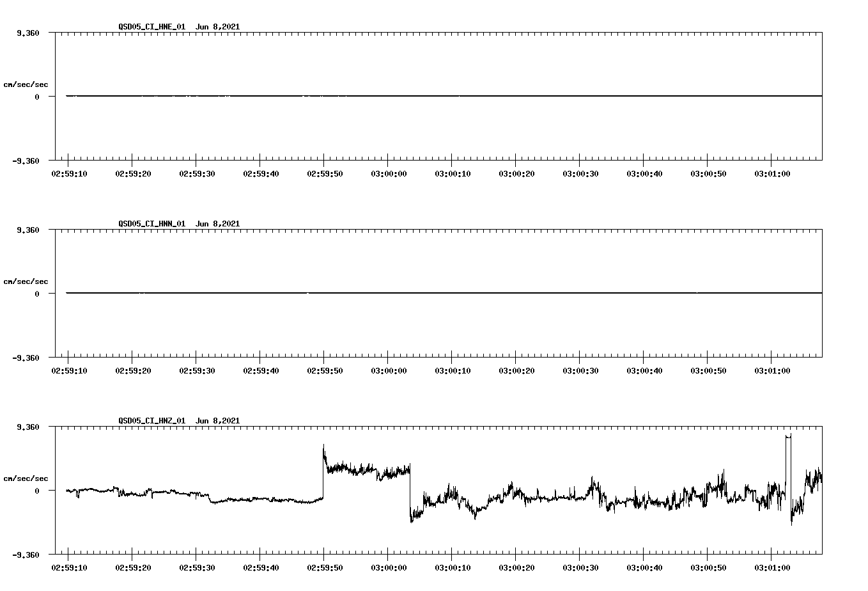Choose the 03:00:20 time label under HNZ plot
This screenshot has width=868, height=591.
tap(516, 567)
